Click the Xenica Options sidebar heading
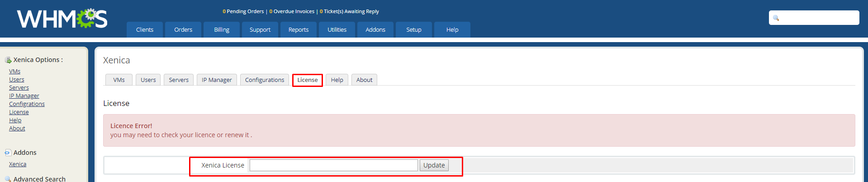This screenshot has width=868, height=182. point(38,60)
